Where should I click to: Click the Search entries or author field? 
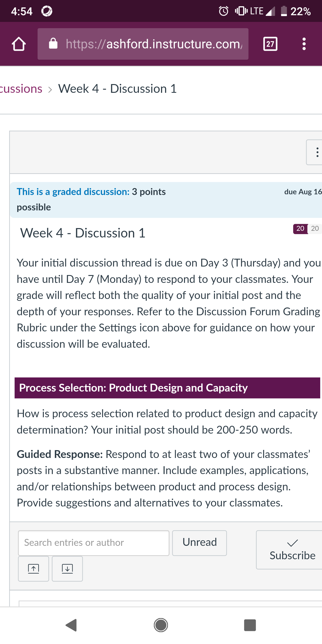pyautogui.click(x=94, y=543)
